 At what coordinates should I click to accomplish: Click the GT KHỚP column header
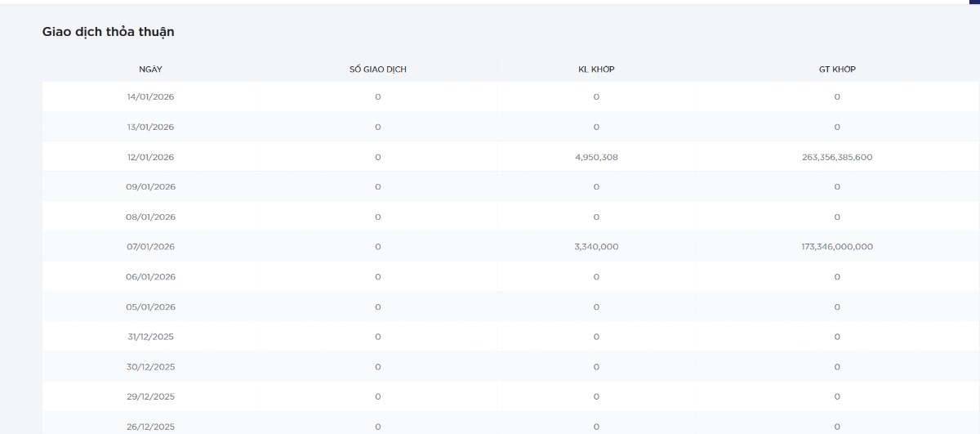[837, 69]
